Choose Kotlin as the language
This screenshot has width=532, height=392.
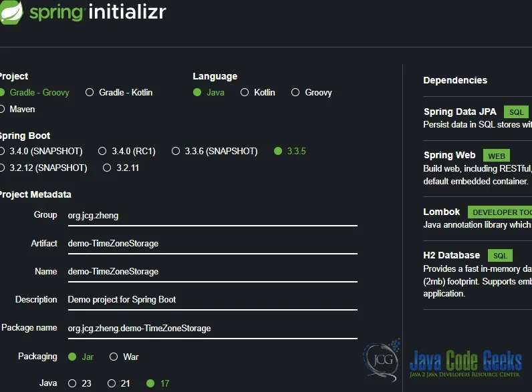pos(258,92)
